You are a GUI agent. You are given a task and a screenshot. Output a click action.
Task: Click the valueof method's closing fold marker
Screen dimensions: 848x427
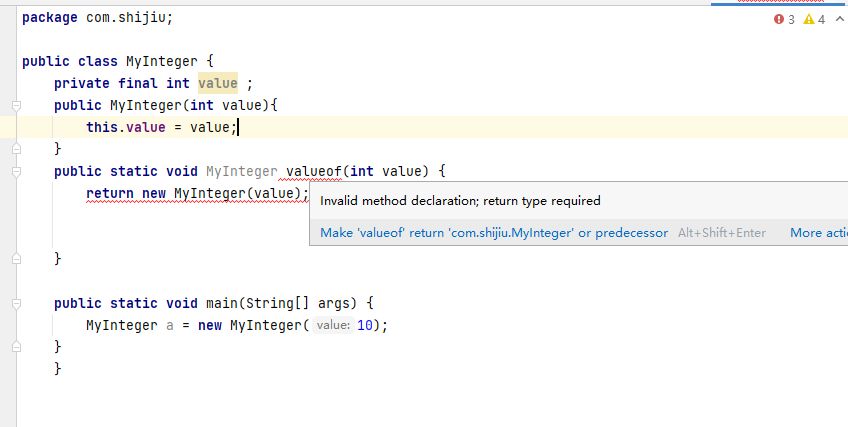(x=16, y=259)
